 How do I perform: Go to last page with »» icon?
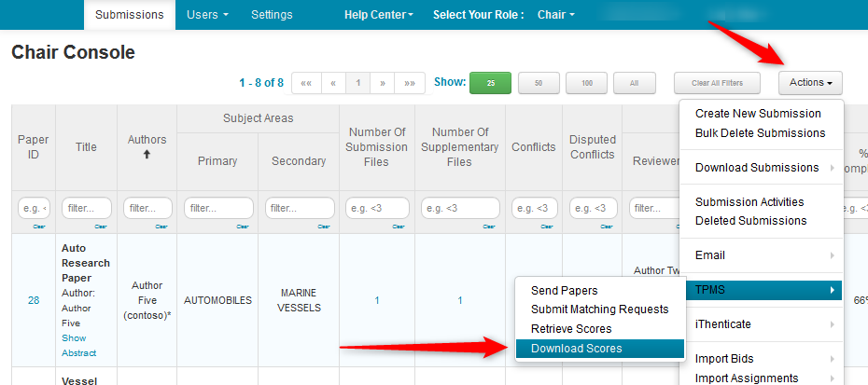[x=410, y=83]
